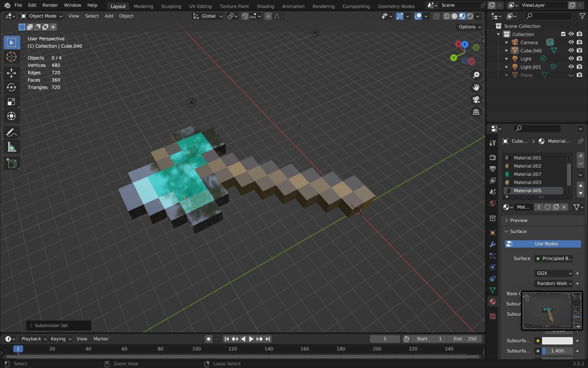Open the Tool properties tab
Screen dimensions: 588x368
coord(492,143)
